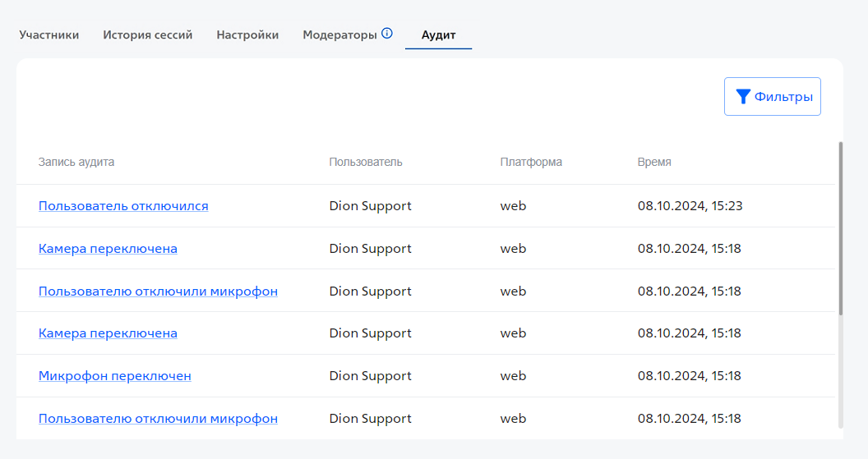Go to the Настройки tab
868x459 pixels.
click(247, 35)
